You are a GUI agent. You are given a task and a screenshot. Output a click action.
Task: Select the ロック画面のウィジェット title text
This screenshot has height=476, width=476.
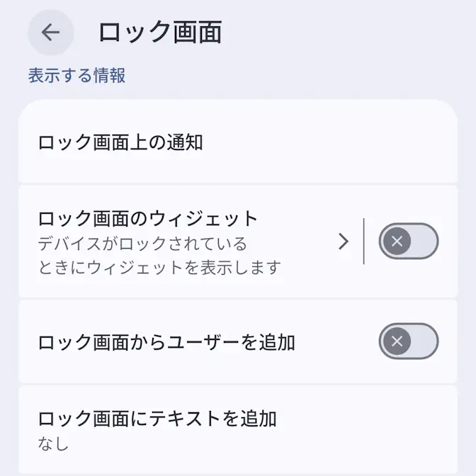(x=147, y=218)
